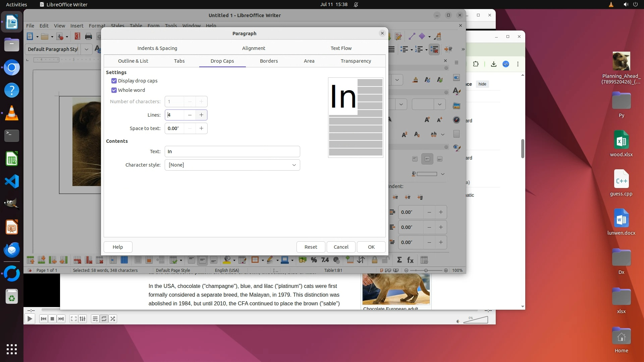Uncheck the Whole word checkbox
Screen dimensions: 644x362
pyautogui.click(x=114, y=90)
